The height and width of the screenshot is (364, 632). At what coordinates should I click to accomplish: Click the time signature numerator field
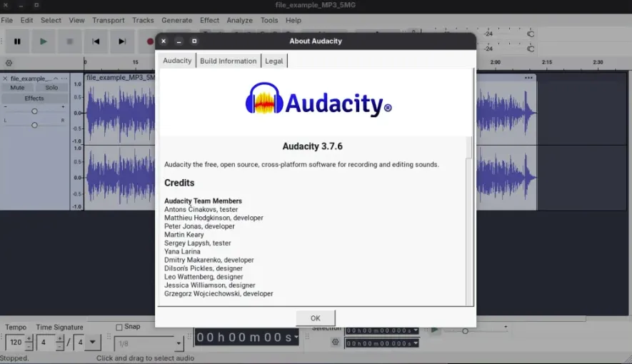tap(44, 343)
